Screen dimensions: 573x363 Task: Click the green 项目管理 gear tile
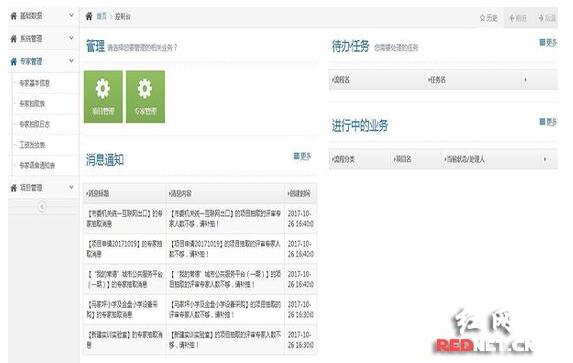coord(103,97)
